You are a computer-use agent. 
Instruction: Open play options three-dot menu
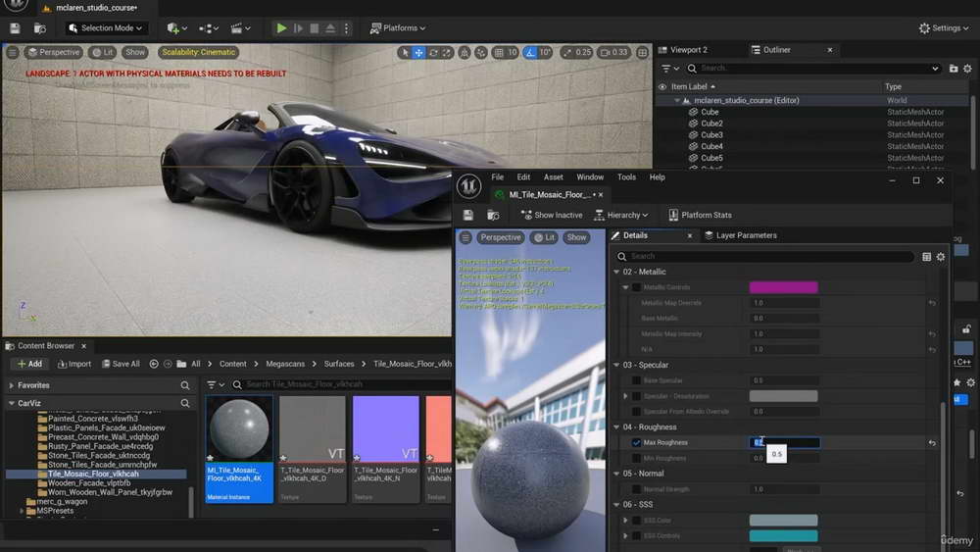[x=346, y=28]
